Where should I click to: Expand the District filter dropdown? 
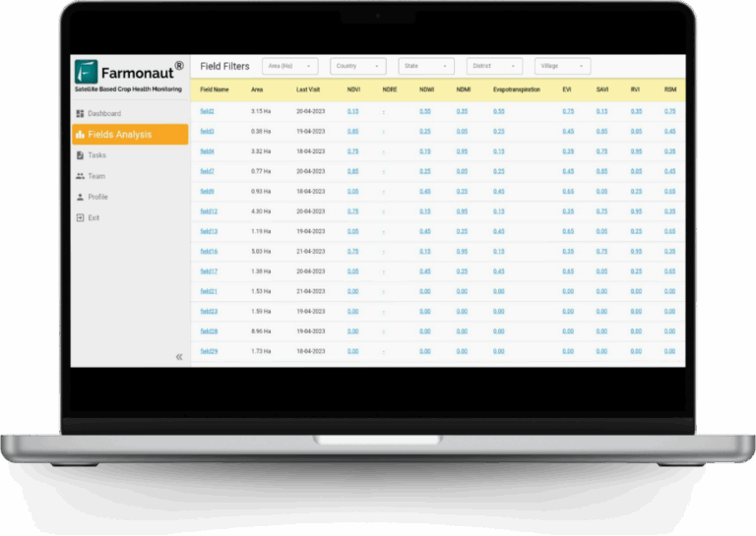coord(493,66)
